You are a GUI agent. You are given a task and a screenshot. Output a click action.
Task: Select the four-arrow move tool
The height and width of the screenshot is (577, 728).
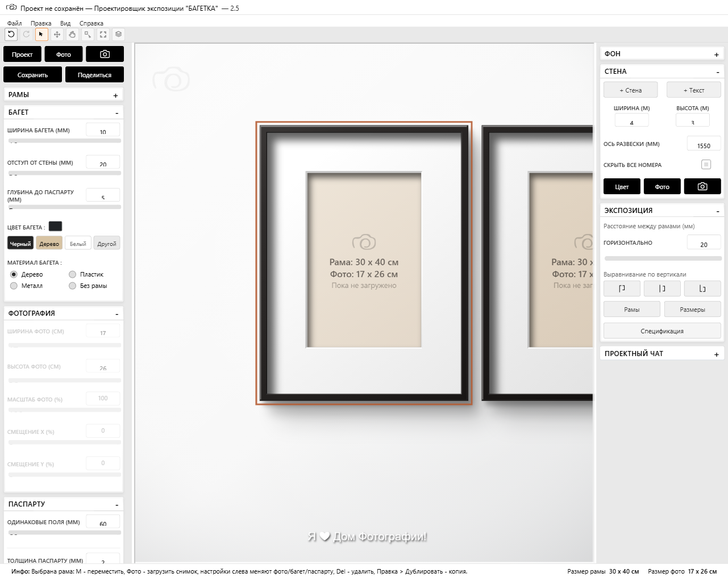[x=57, y=34]
